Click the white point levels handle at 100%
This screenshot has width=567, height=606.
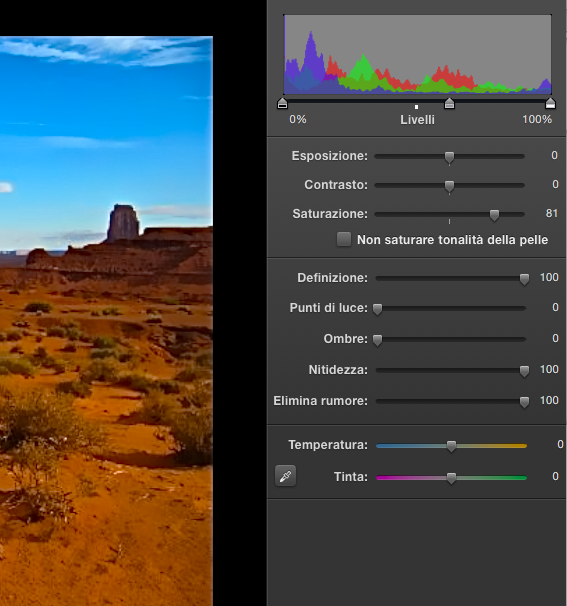550,103
